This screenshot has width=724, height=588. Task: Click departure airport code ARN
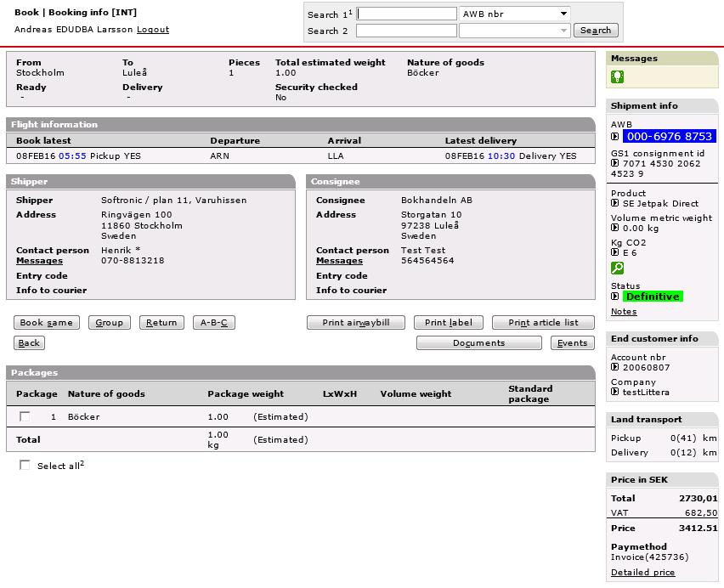click(x=220, y=156)
